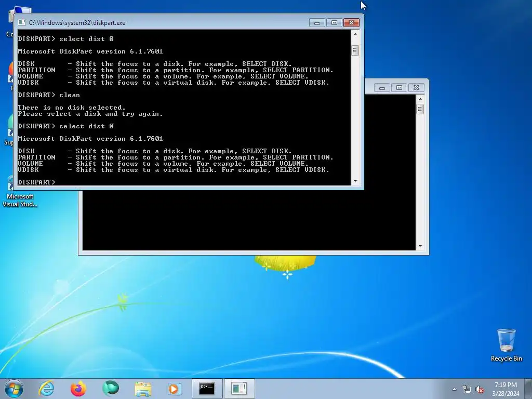Screen dimensions: 532x399
Task: Launch Windows Media Player from taskbar
Action: 175,389
